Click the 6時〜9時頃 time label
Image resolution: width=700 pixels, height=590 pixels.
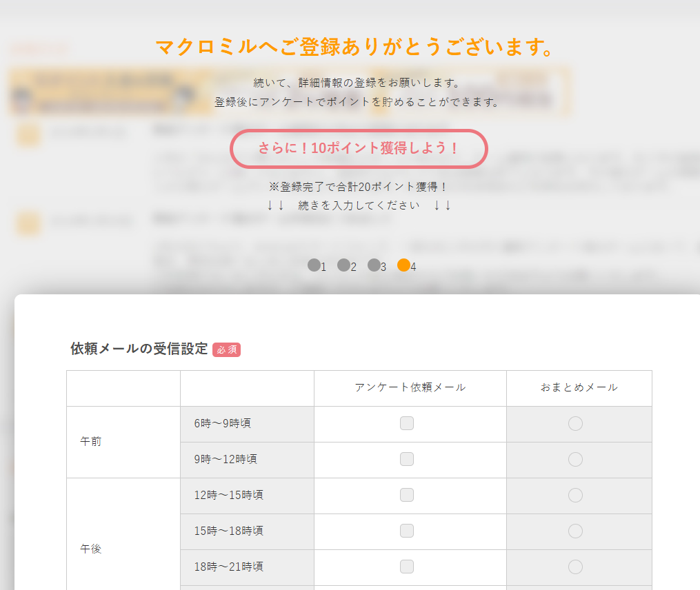coord(222,423)
